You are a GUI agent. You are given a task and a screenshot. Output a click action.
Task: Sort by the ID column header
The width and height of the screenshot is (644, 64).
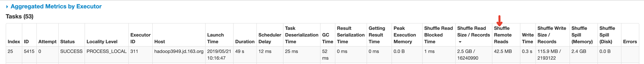(26, 42)
